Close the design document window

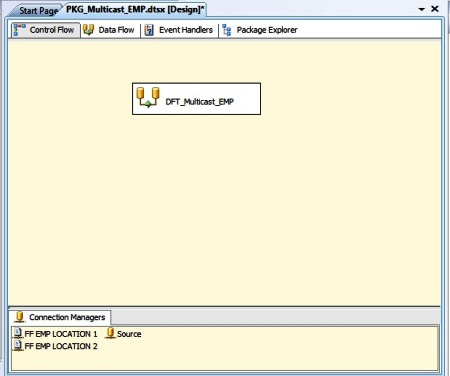pyautogui.click(x=435, y=9)
